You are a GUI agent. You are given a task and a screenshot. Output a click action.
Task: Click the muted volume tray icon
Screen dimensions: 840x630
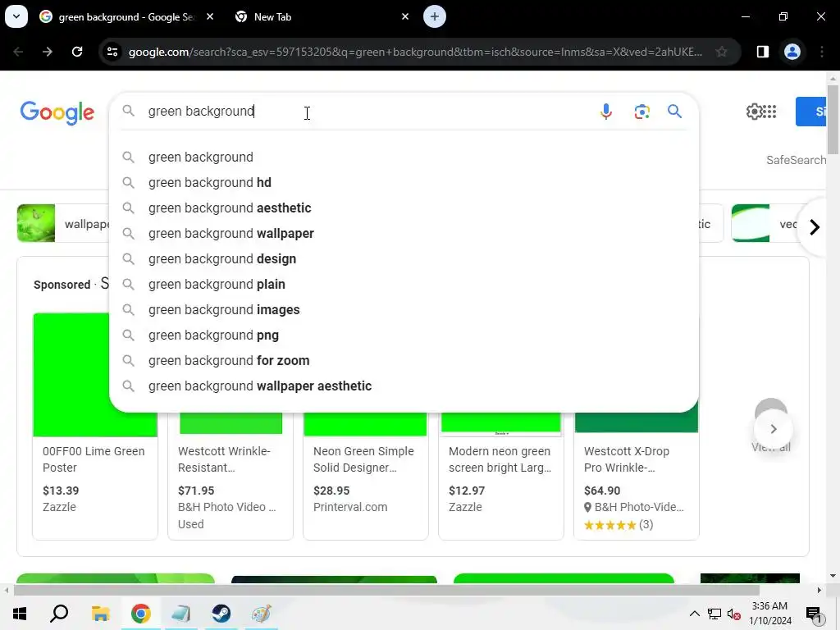[734, 614]
